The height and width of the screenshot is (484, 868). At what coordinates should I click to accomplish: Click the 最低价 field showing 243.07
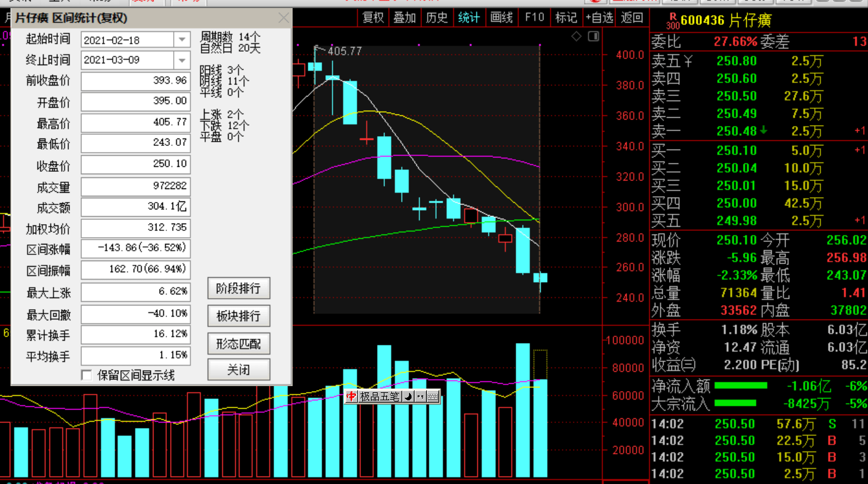136,144
